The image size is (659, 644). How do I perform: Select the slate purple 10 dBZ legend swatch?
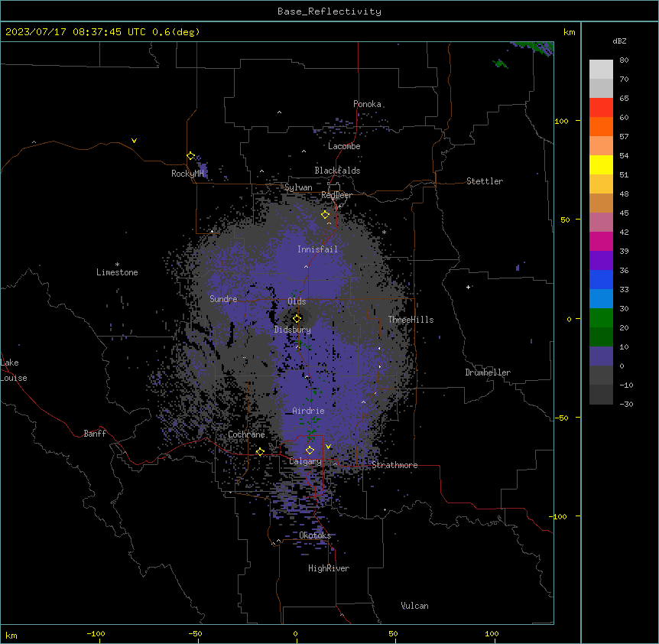tap(601, 356)
